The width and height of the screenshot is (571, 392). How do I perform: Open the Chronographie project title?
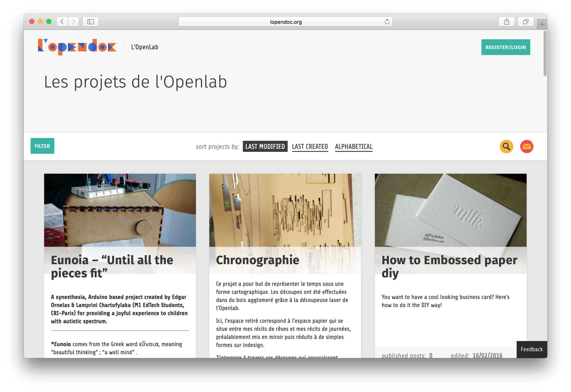click(x=257, y=260)
